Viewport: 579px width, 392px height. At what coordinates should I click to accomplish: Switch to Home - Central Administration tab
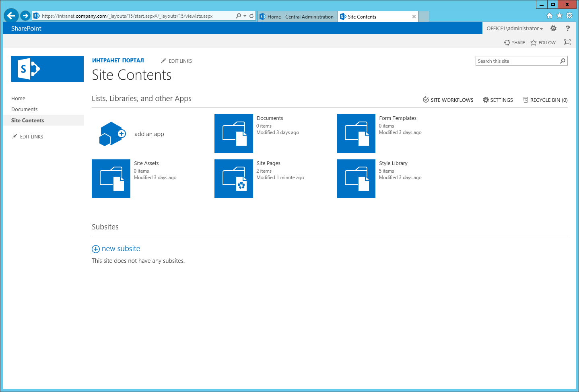pos(297,17)
